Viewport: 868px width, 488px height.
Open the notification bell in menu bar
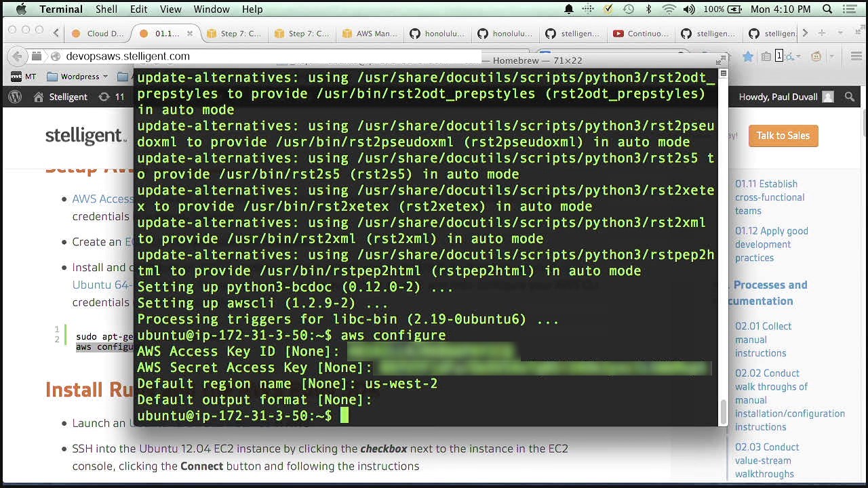point(569,9)
